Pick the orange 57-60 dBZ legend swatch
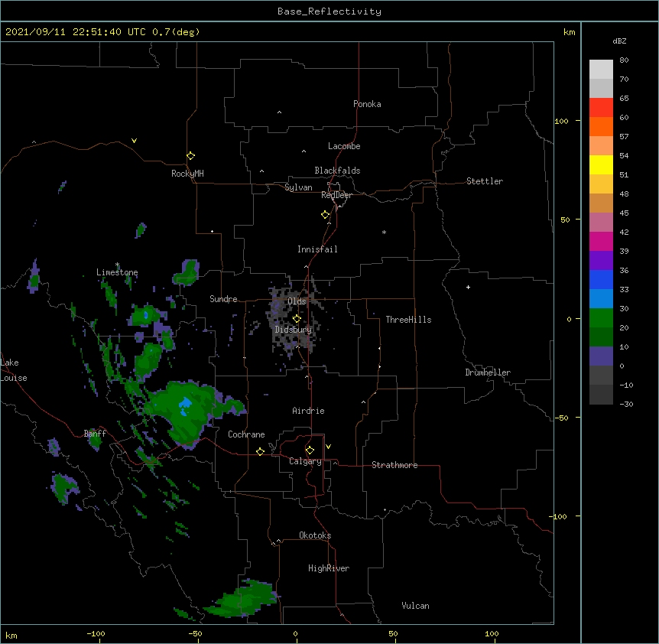Viewport: 659px width, 644px height. tap(601, 126)
